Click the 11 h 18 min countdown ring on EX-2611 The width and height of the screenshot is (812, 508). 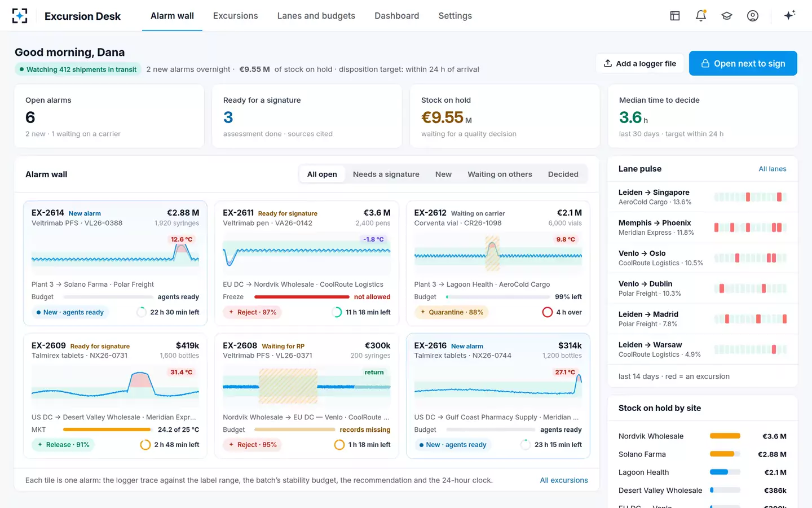337,312
